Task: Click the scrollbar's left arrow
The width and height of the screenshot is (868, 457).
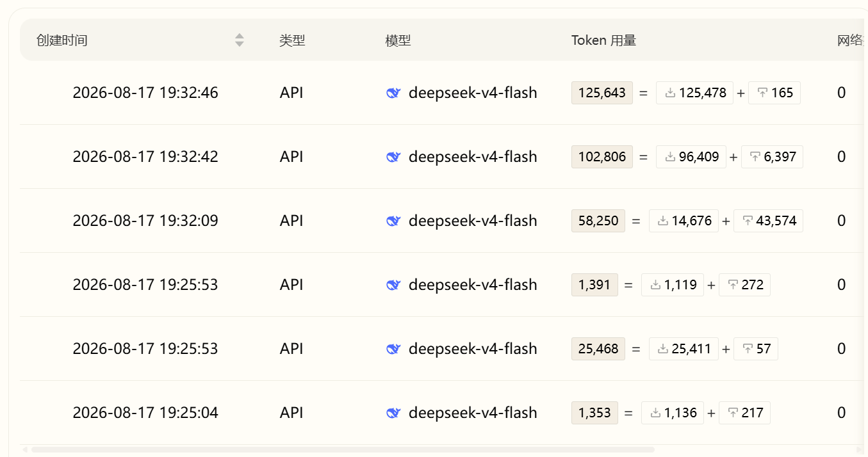Action: (x=25, y=450)
